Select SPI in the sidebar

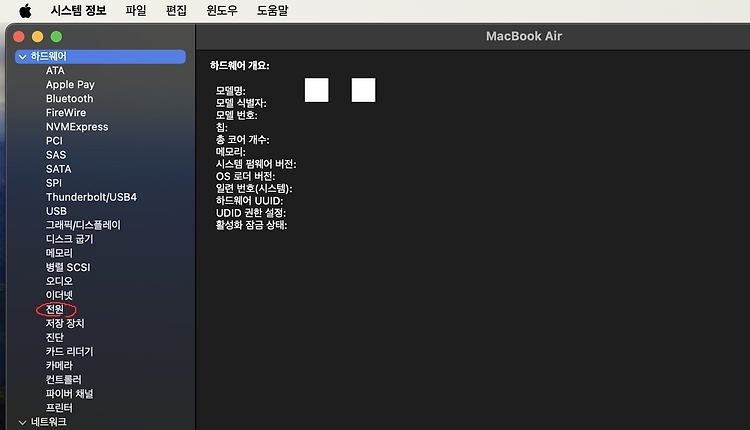pos(54,183)
